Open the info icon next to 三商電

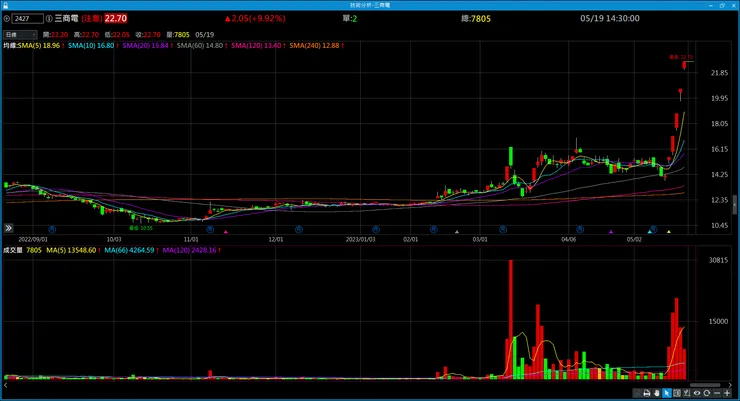click(49, 18)
